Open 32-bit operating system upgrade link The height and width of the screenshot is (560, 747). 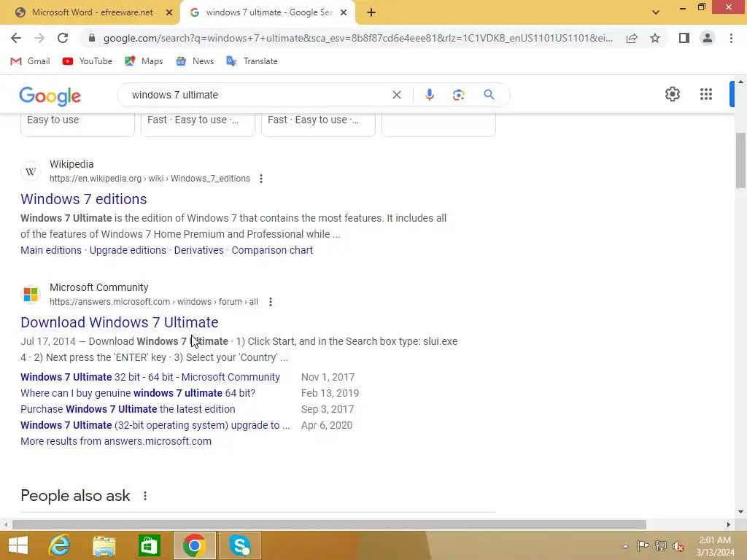pos(155,425)
